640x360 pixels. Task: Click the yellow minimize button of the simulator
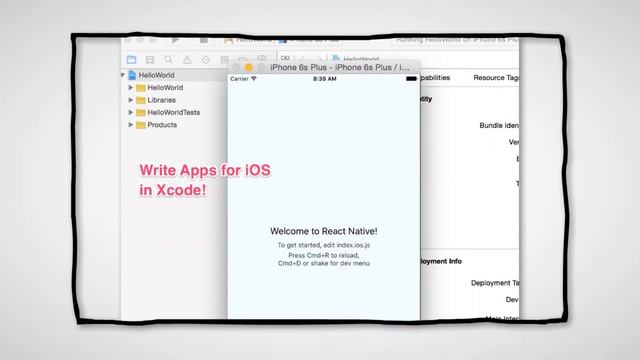tap(249, 67)
